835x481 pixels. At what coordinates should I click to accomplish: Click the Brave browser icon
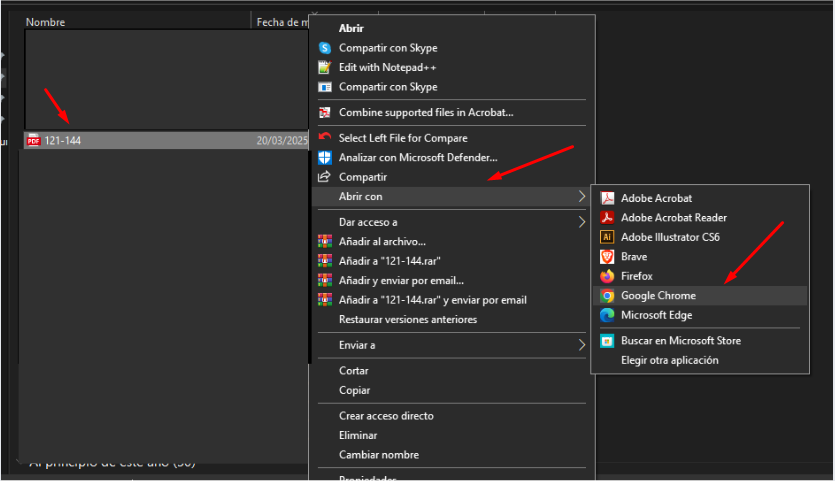point(606,257)
